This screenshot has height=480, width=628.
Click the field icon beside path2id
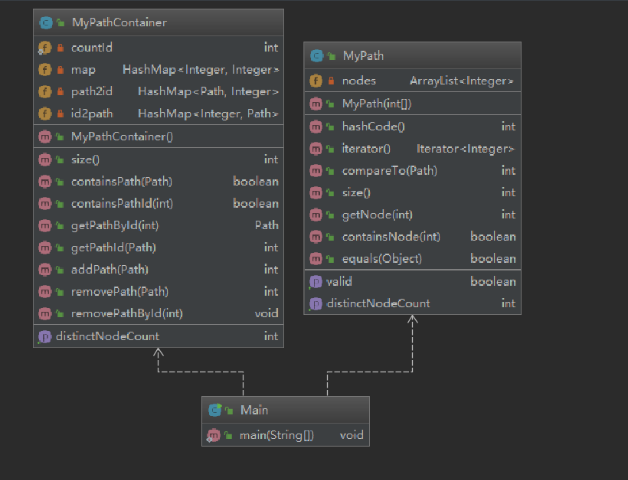click(x=45, y=92)
